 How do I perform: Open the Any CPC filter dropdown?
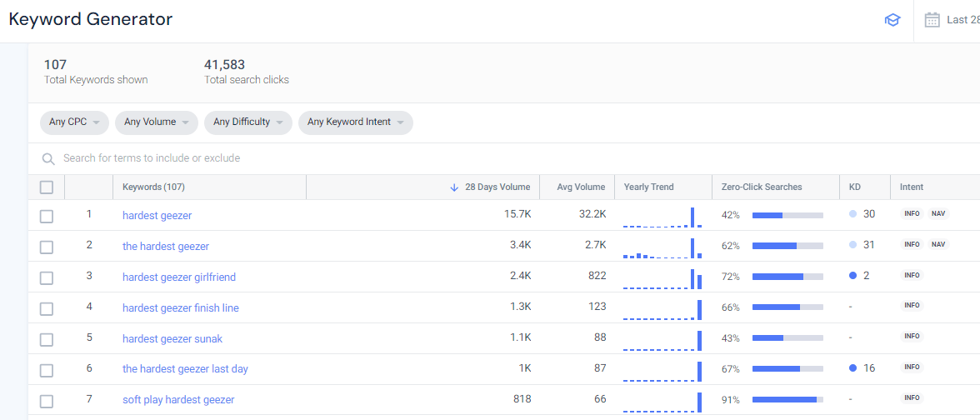pyautogui.click(x=74, y=122)
